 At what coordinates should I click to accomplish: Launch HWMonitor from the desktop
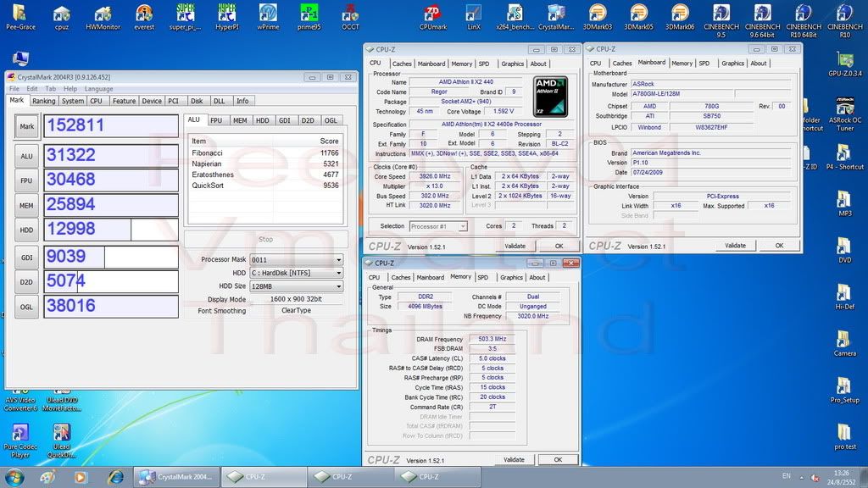click(103, 14)
